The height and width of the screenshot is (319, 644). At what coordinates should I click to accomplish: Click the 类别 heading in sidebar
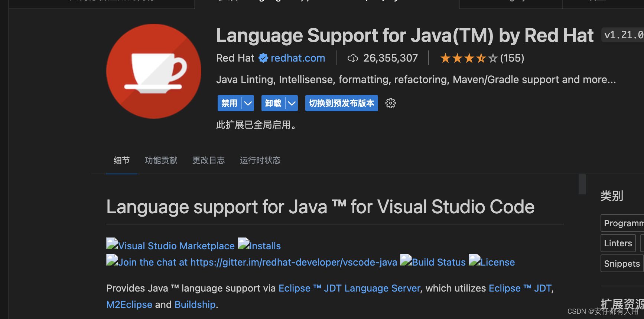click(612, 195)
